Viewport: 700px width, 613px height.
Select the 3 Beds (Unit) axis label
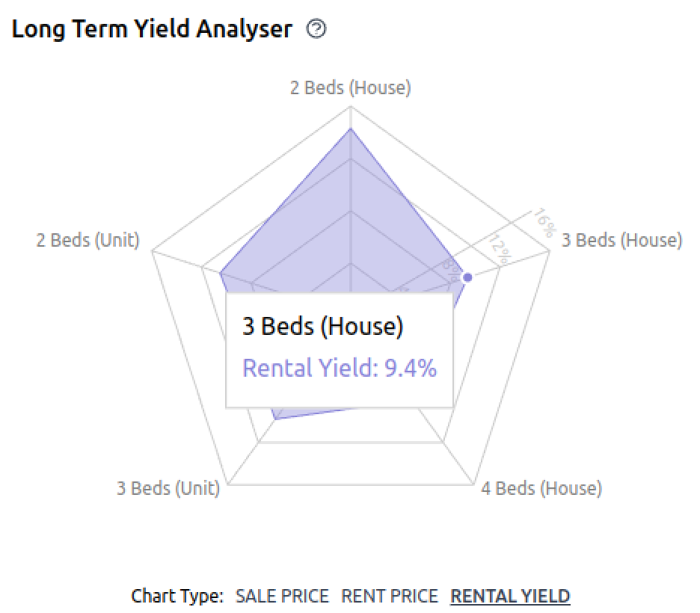click(x=168, y=488)
